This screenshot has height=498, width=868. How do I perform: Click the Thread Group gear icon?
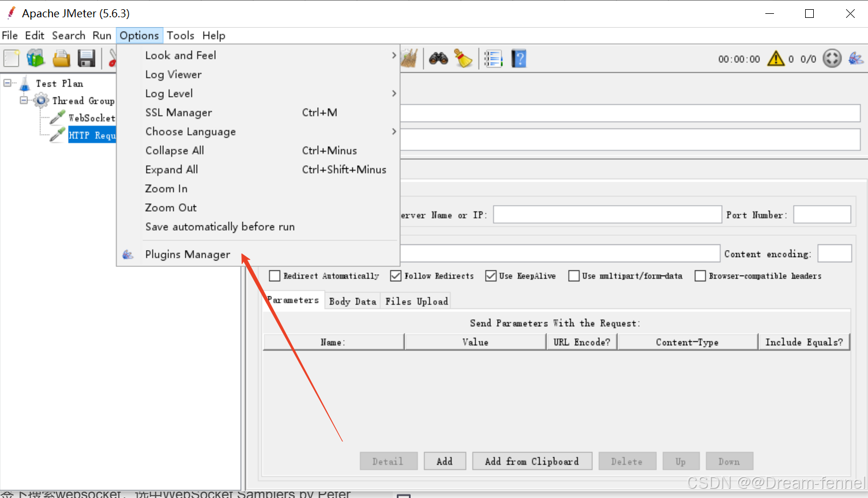[42, 101]
